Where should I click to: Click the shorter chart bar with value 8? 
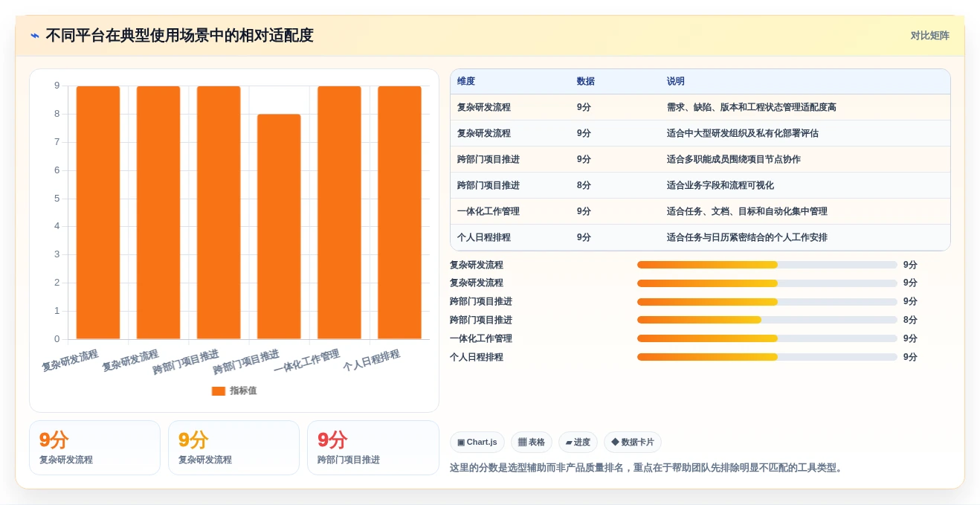tap(279, 227)
